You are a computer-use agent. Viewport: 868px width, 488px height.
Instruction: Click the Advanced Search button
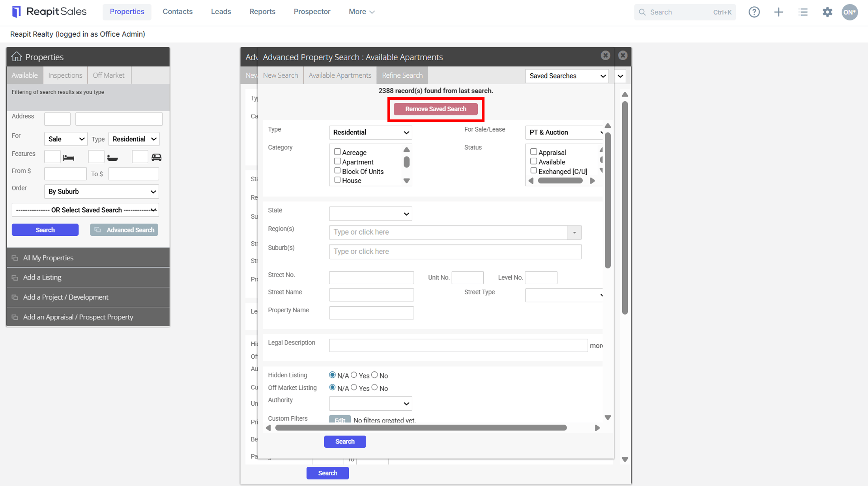(x=124, y=230)
